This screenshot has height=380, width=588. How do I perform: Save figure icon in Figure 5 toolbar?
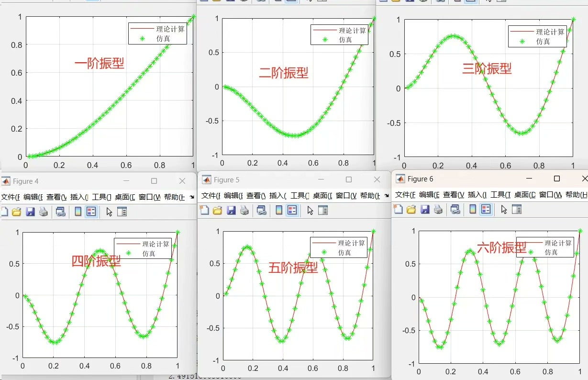pos(231,210)
